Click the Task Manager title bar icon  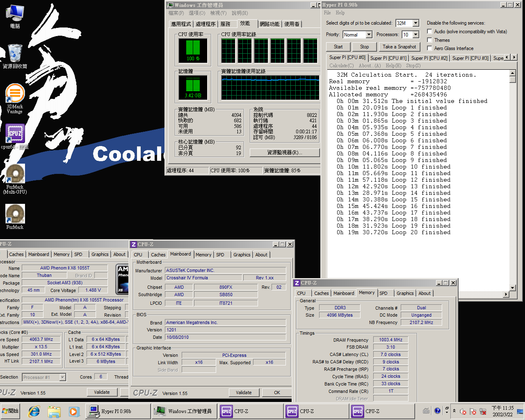(170, 5)
